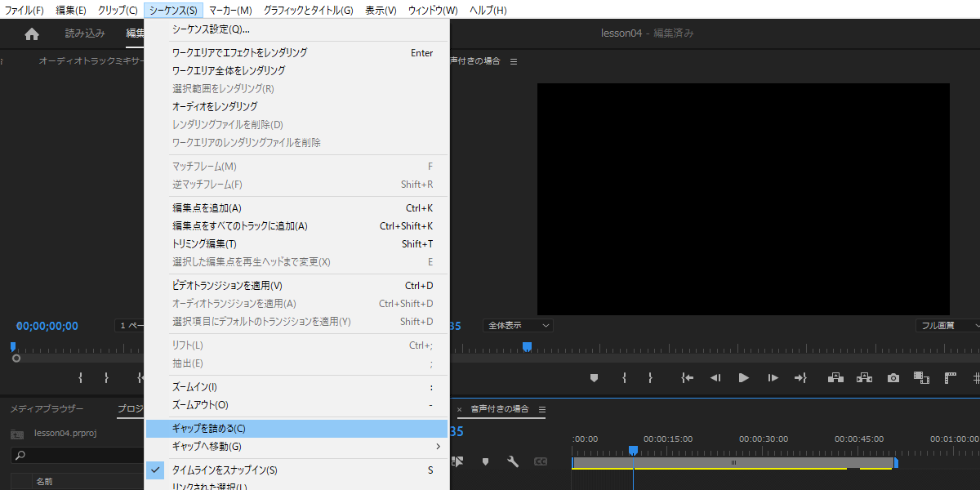Image resolution: width=980 pixels, height=490 pixels.
Task: Click the Lift button in Program monitor
Action: pos(835,377)
